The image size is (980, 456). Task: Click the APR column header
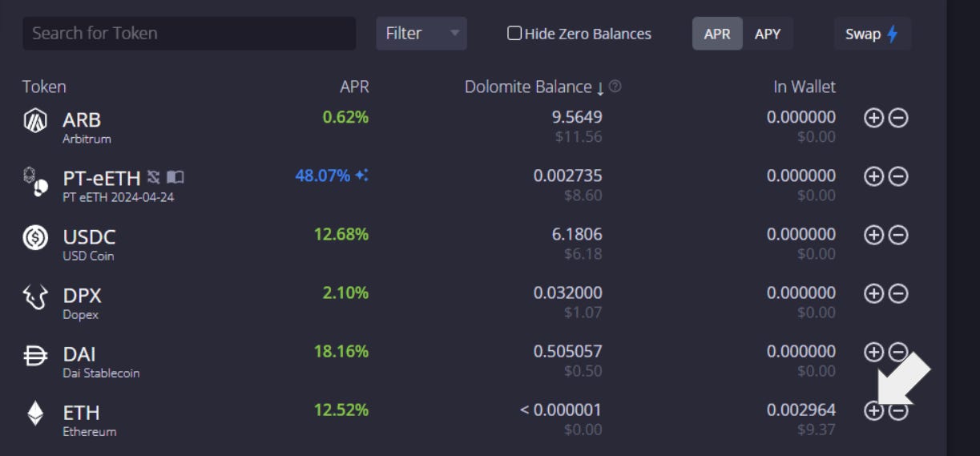[x=354, y=87]
